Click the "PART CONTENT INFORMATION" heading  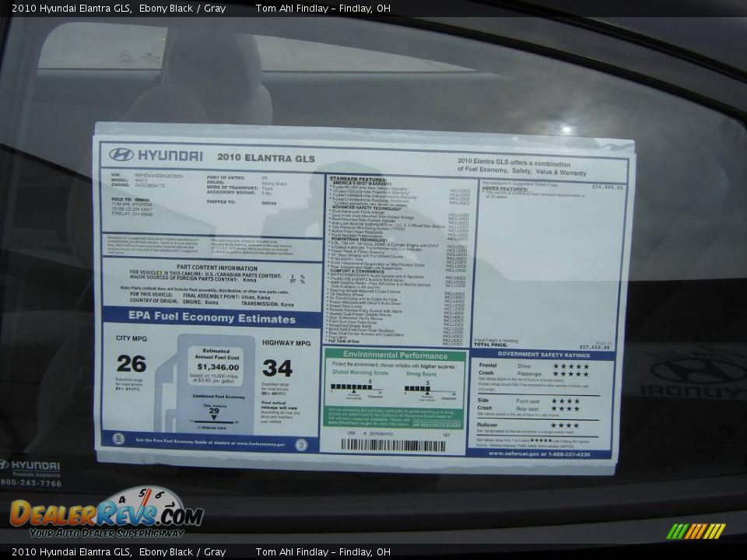pos(217,268)
